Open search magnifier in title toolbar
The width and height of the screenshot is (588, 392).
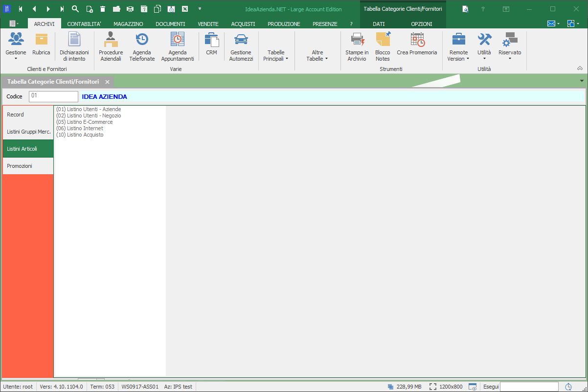75,9
